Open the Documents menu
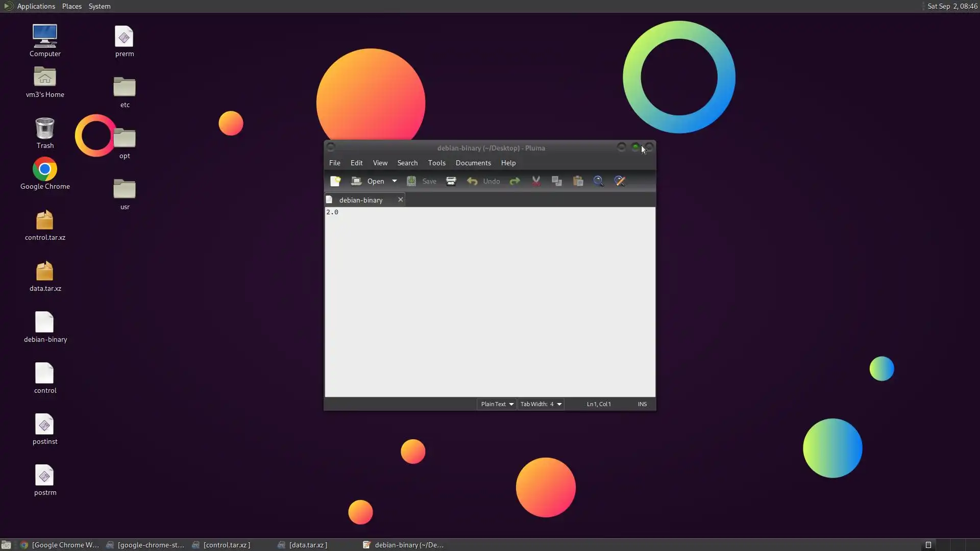 pos(473,163)
